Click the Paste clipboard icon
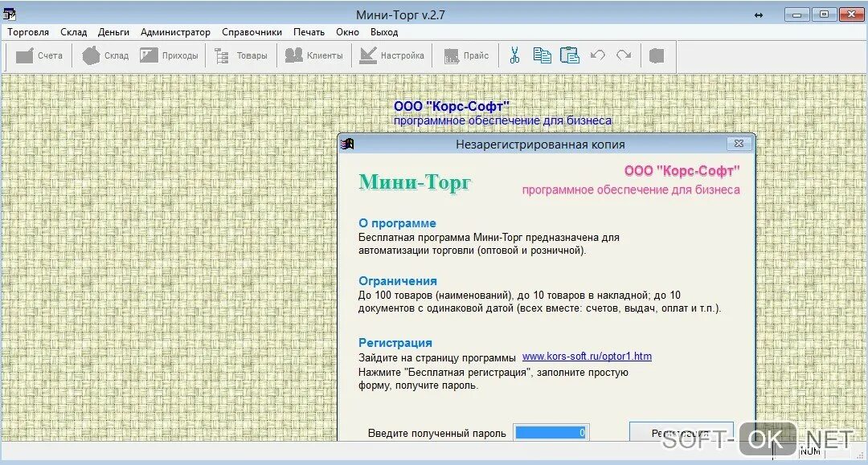Screen dimensions: 868x465 570,55
